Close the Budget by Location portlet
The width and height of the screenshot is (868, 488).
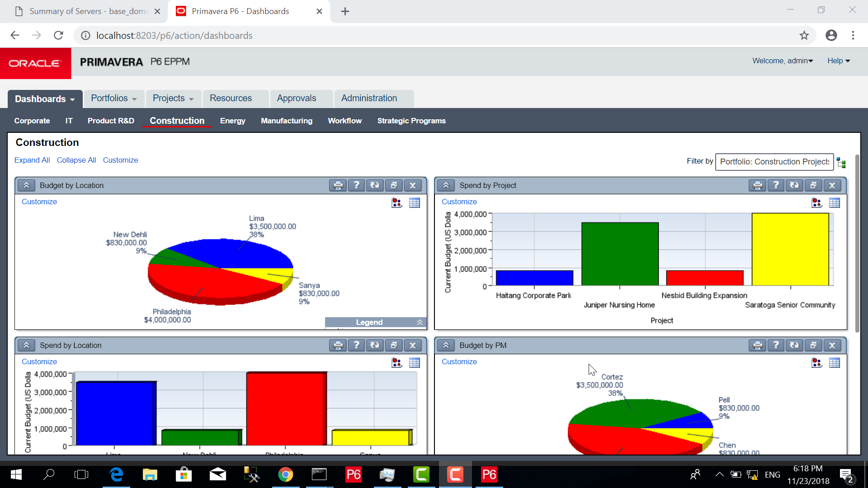413,185
